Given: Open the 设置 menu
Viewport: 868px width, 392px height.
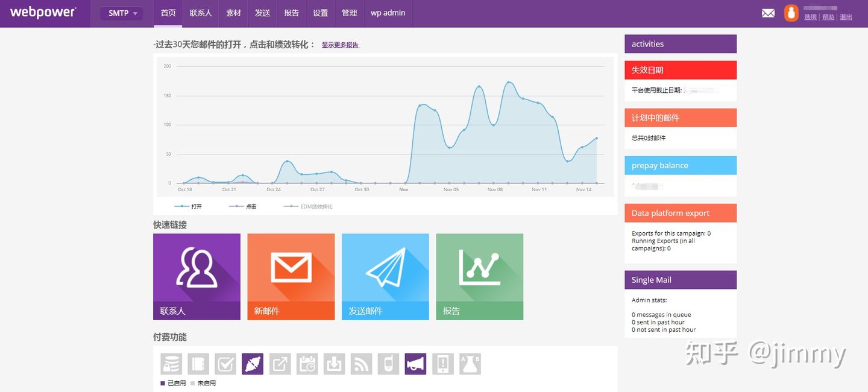Looking at the screenshot, I should tap(321, 13).
